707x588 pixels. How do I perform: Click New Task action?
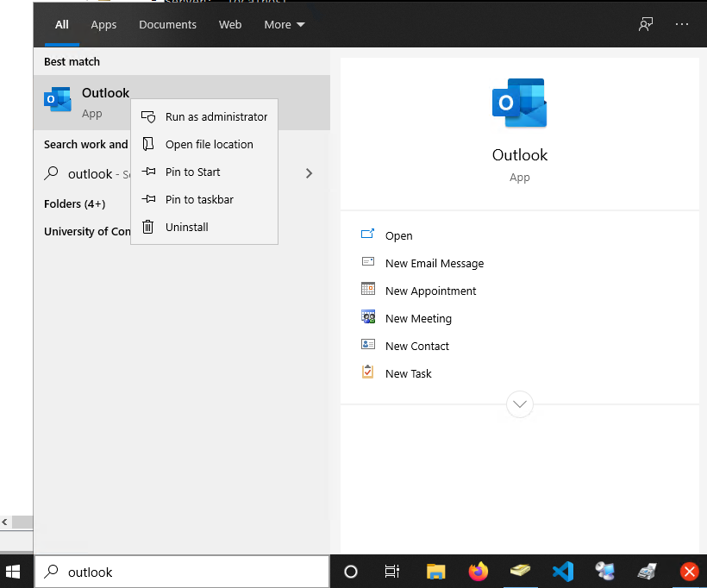pyautogui.click(x=409, y=373)
